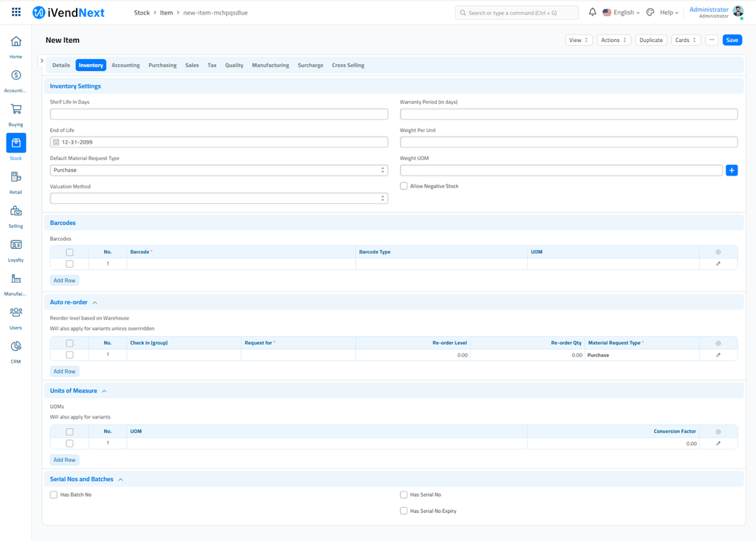
Task: Click the Save button
Action: (732, 40)
